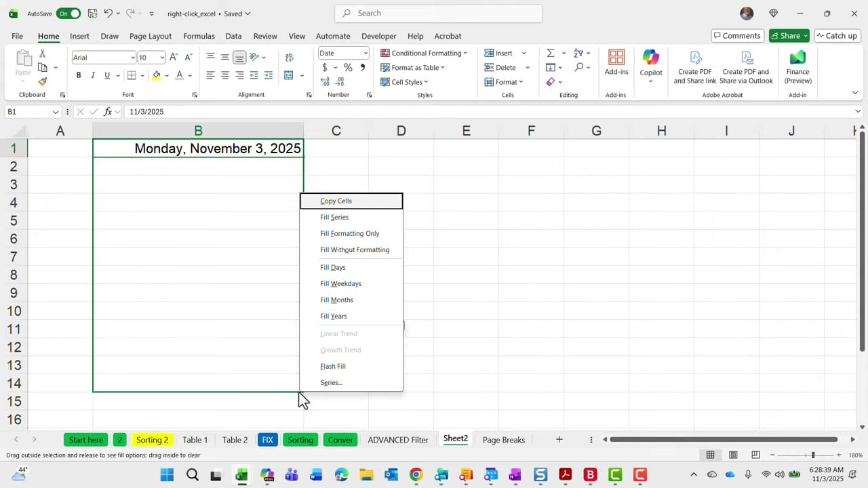This screenshot has width=868, height=488.
Task: Select the Sheet2 worksheet tab
Action: [455, 440]
